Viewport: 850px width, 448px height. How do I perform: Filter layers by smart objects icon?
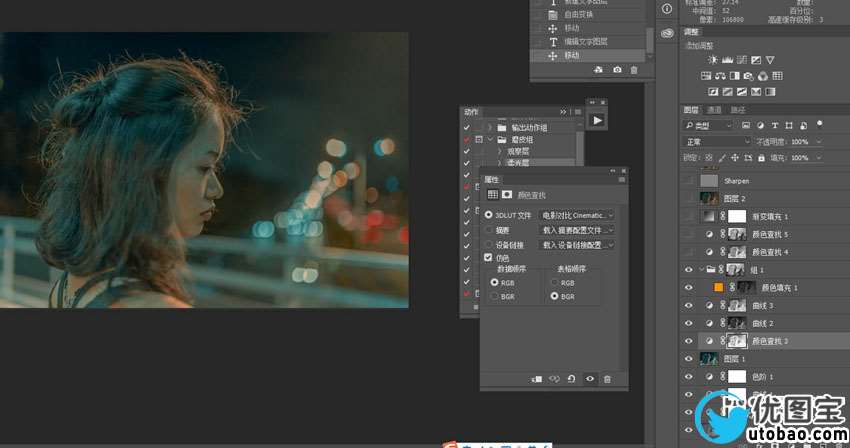pyautogui.click(x=803, y=125)
